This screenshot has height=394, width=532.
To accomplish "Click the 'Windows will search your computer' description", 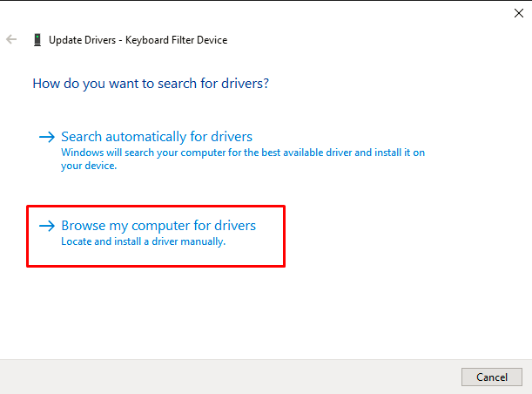I will tap(243, 159).
